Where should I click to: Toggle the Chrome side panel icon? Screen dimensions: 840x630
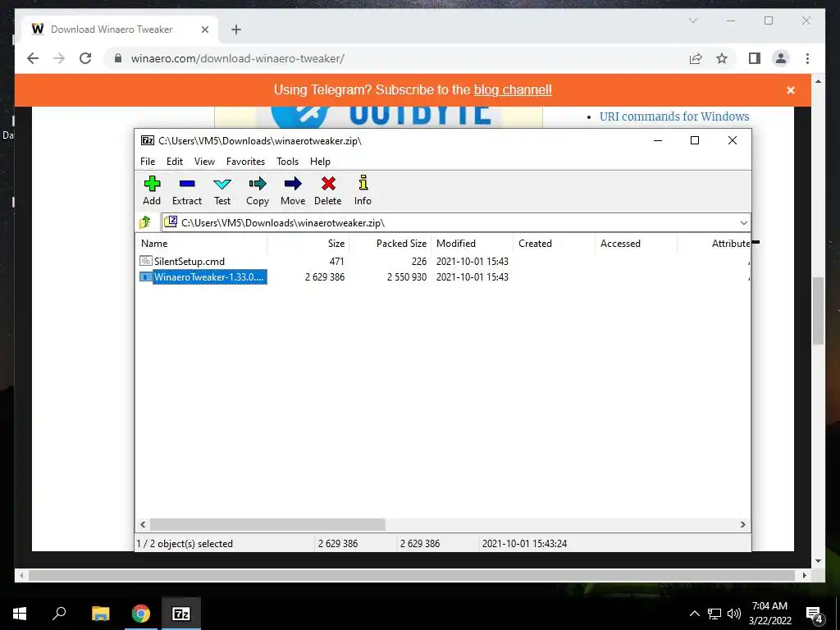click(x=755, y=58)
